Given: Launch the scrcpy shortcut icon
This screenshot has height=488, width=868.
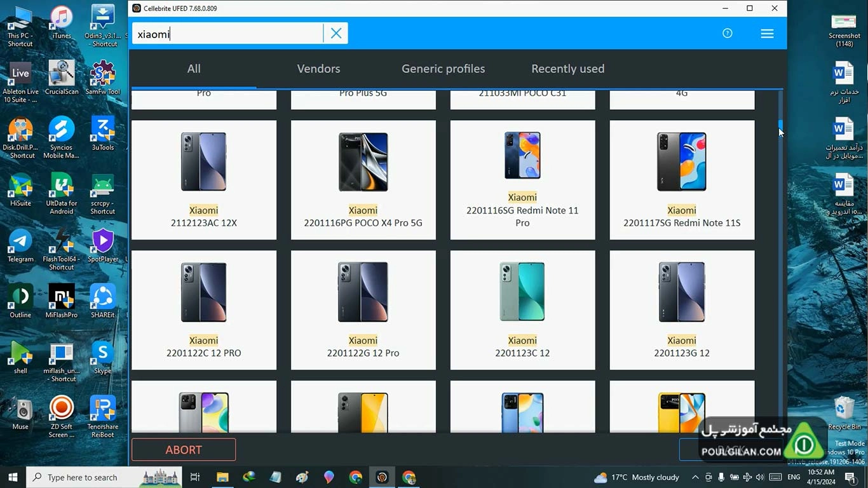Looking at the screenshot, I should tap(102, 194).
